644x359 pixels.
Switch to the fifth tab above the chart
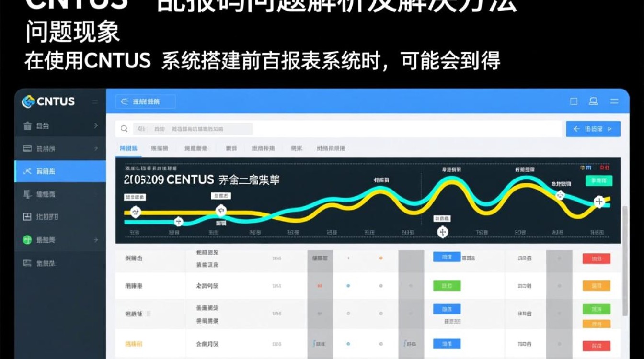pos(264,148)
